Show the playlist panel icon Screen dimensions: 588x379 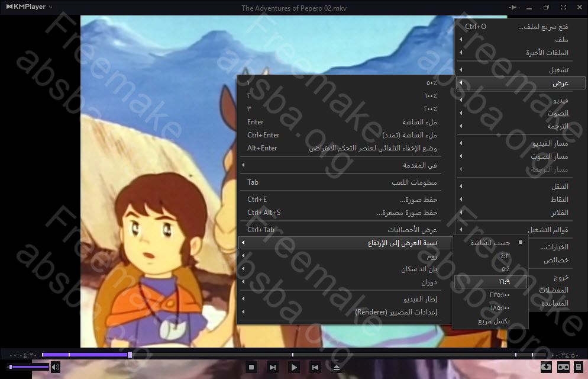(579, 367)
